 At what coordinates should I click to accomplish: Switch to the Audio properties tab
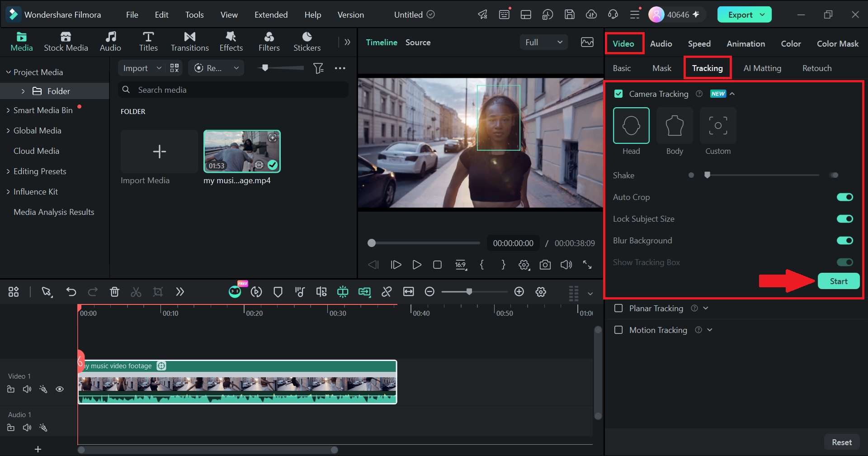[x=661, y=43]
